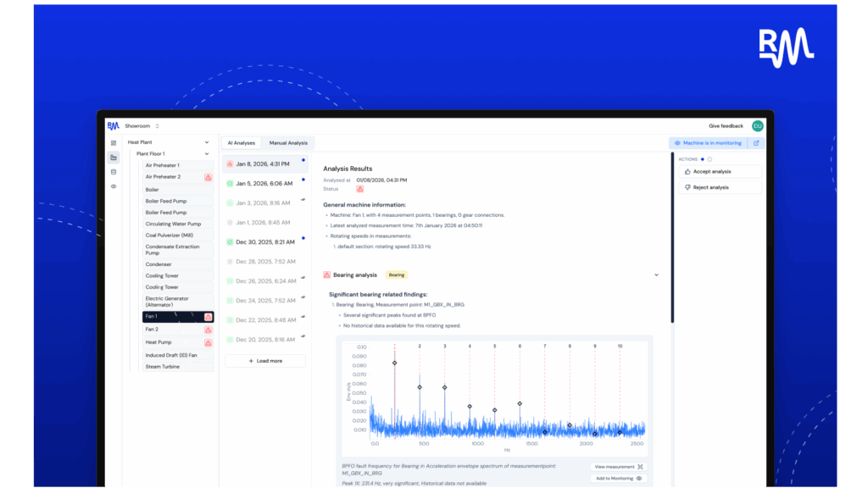Click the eye icon in the left sidebar
Viewport: 868px width, 488px height.
pyautogui.click(x=113, y=186)
